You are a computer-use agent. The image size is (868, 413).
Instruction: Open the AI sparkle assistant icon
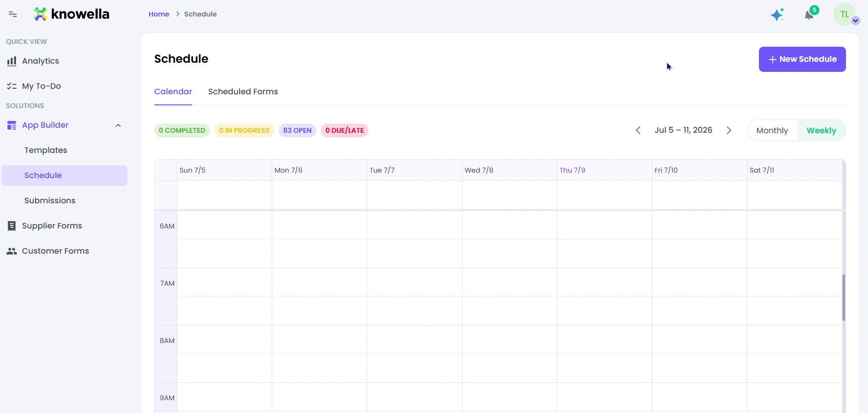click(x=777, y=15)
